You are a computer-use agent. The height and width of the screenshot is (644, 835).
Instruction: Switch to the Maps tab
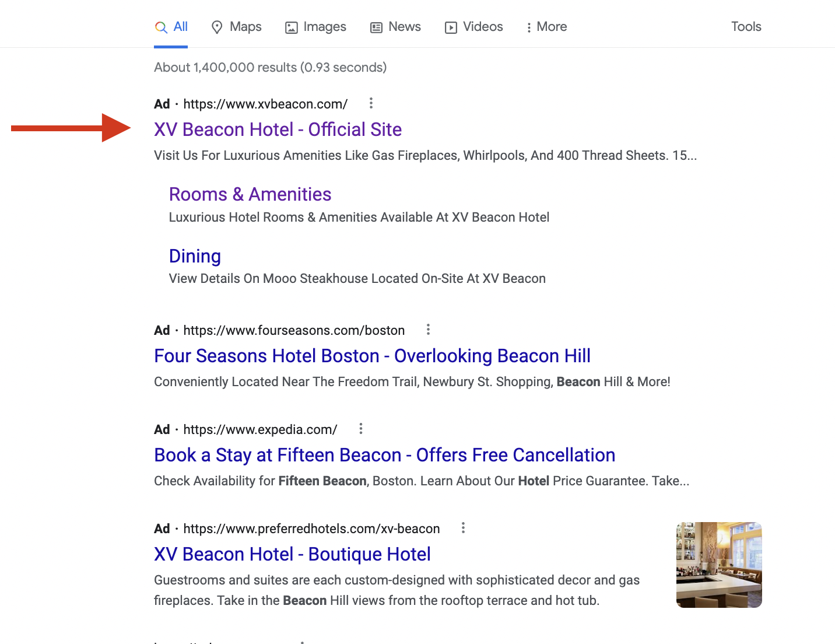236,27
